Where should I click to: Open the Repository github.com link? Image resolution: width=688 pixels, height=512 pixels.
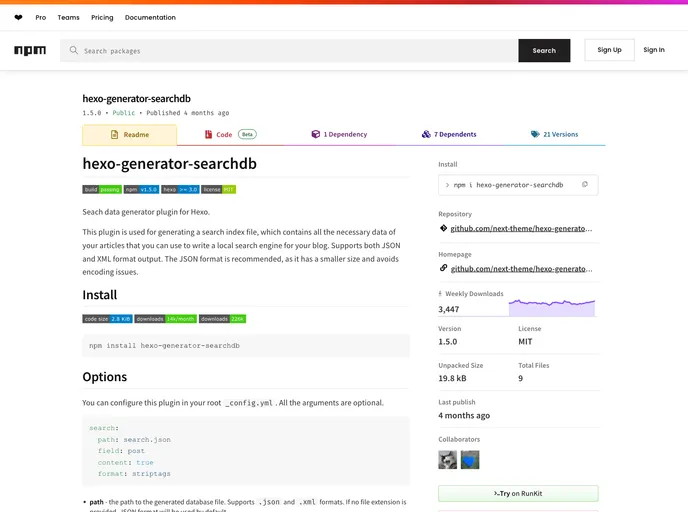pos(521,228)
